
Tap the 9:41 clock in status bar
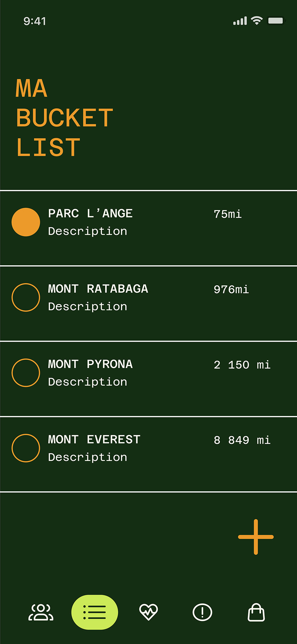pos(35,21)
